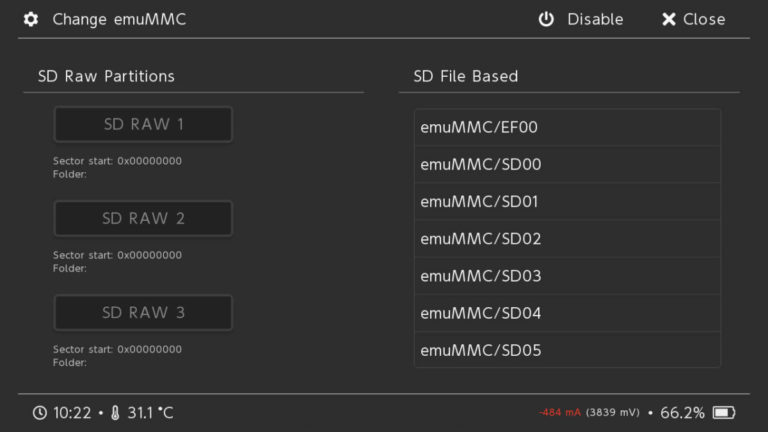Click the -484 mA current reading
Screen dimensions: 768x432
(560, 413)
